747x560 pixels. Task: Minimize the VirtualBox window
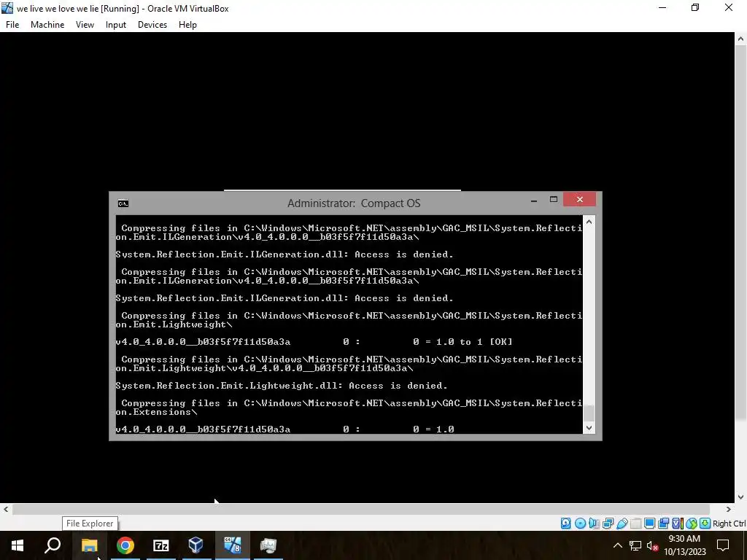coord(662,7)
